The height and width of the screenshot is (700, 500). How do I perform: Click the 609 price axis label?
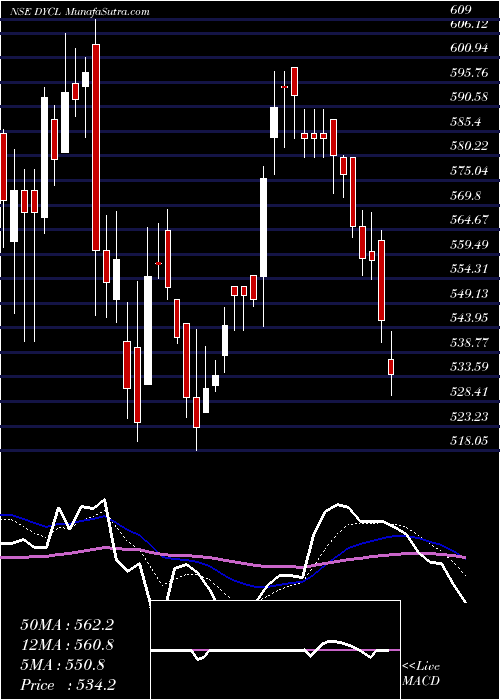pos(462,10)
